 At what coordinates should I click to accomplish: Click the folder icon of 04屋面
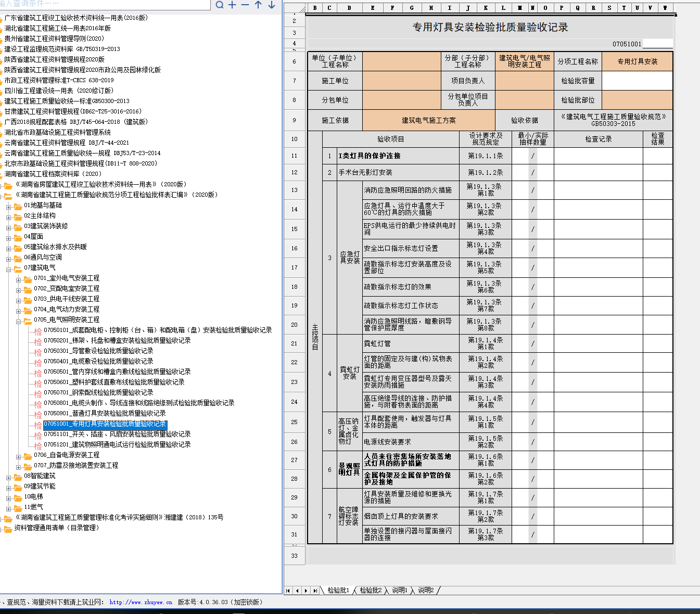tap(18, 237)
